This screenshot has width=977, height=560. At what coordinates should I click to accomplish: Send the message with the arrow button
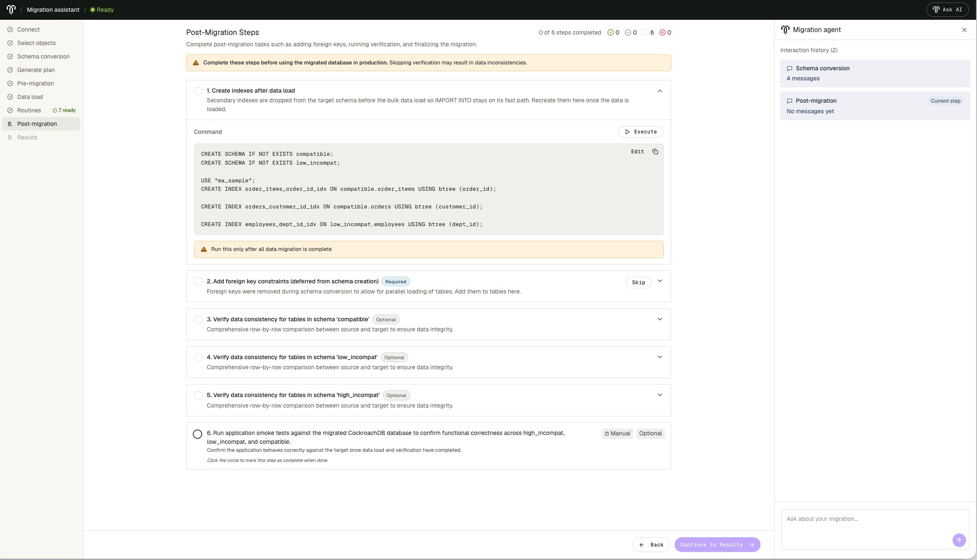pos(959,540)
